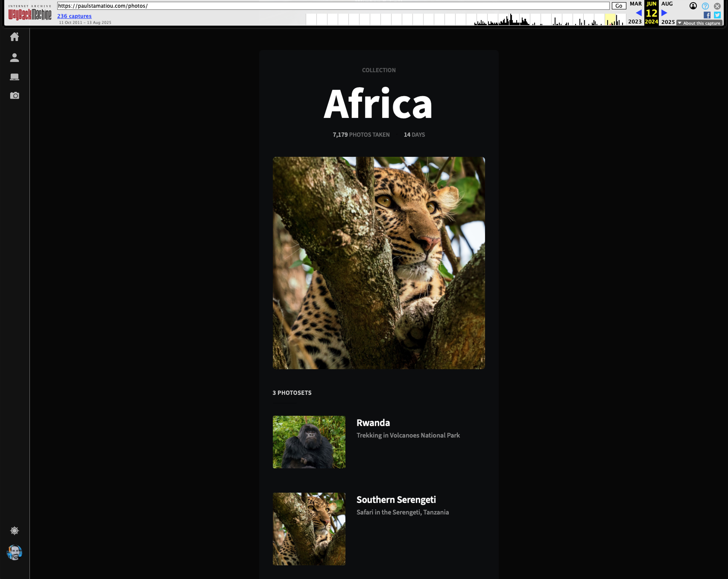Viewport: 728px width, 579px height.
Task: Open the Rwanda photoset title
Action: click(373, 423)
